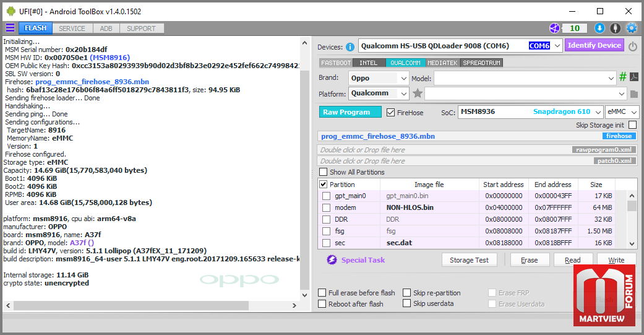Click the dark round icon beside settings
This screenshot has height=335, width=644.
point(616,28)
